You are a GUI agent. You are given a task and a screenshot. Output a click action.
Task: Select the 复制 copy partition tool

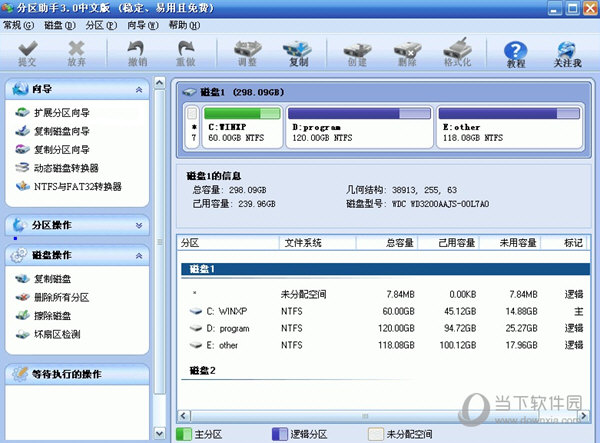click(x=298, y=54)
